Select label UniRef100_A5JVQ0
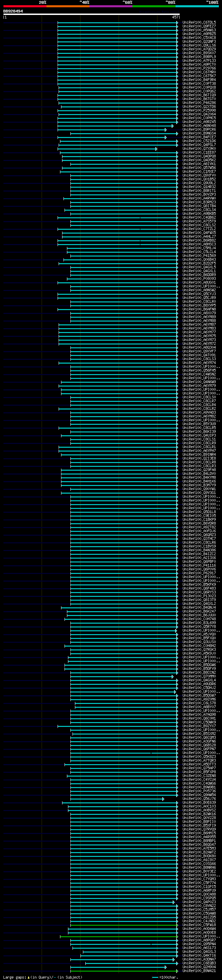The height and width of the screenshot is (980, 222). pyautogui.click(x=199, y=634)
